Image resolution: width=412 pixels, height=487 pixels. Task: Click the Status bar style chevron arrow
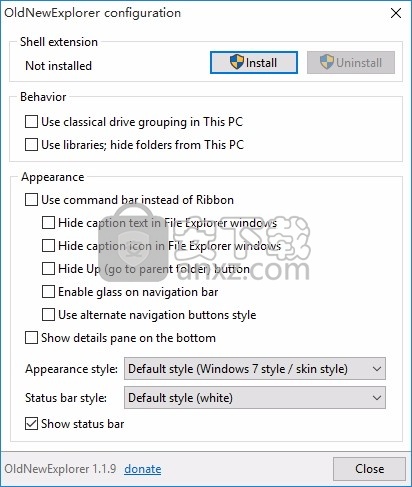click(377, 398)
